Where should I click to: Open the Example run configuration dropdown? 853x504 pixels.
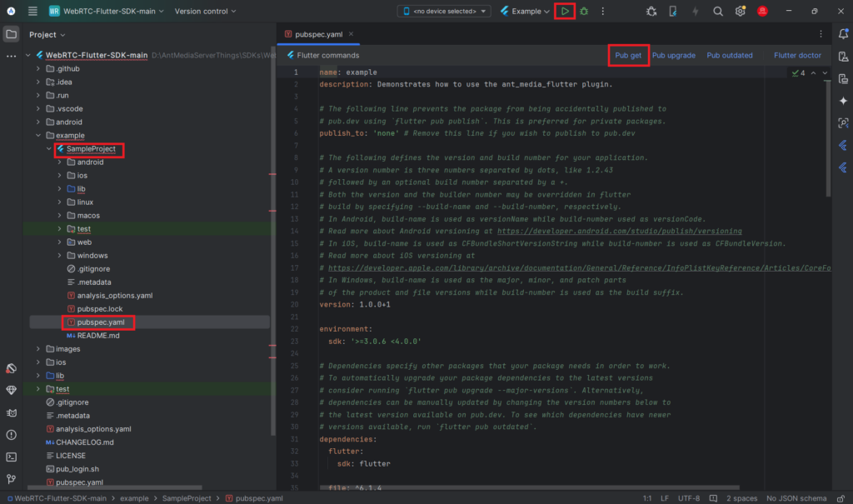525,11
